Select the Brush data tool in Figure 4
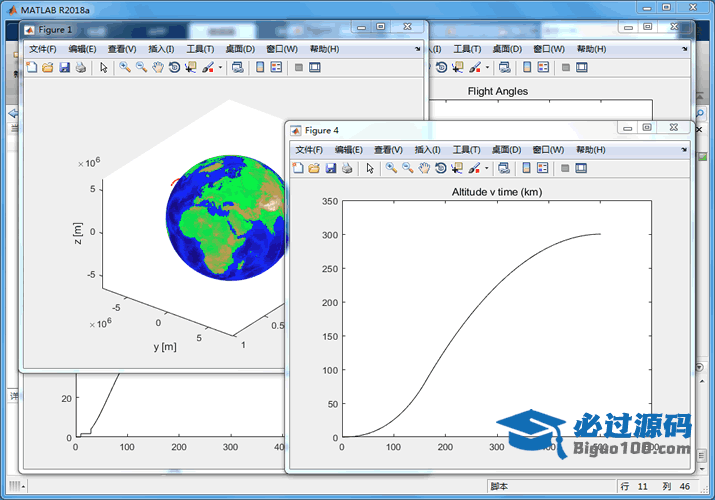 [x=474, y=168]
